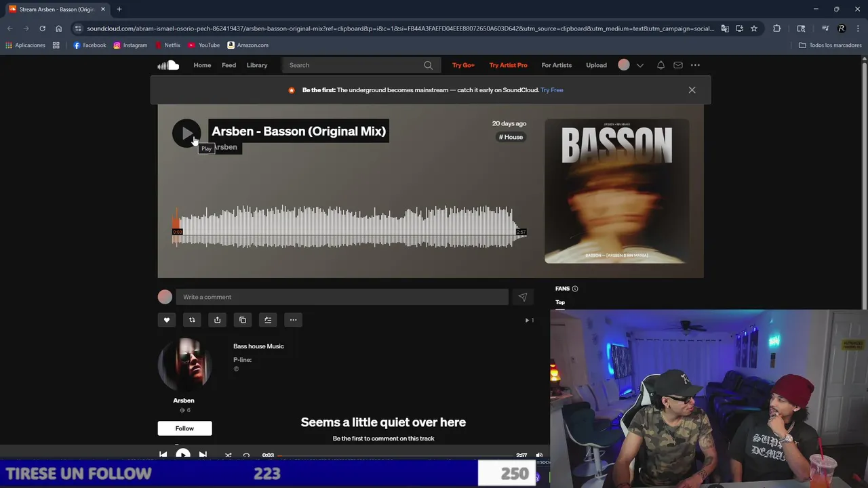Click the SoundCloud logo icon
This screenshot has height=488, width=868.
click(168, 65)
